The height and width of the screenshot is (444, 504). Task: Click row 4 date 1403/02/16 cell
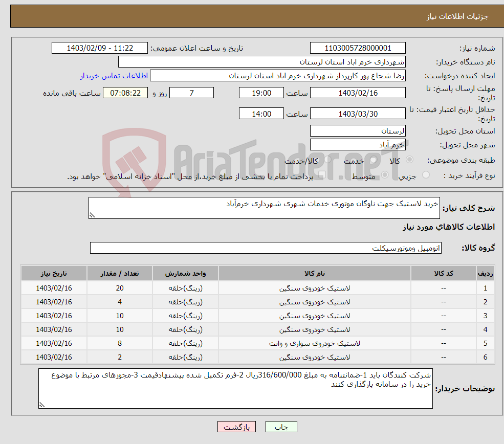click(54, 329)
